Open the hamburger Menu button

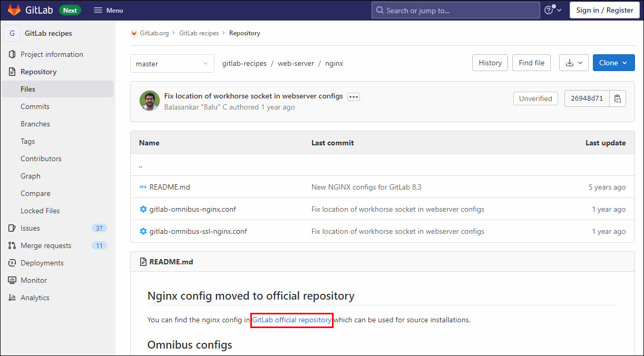108,10
